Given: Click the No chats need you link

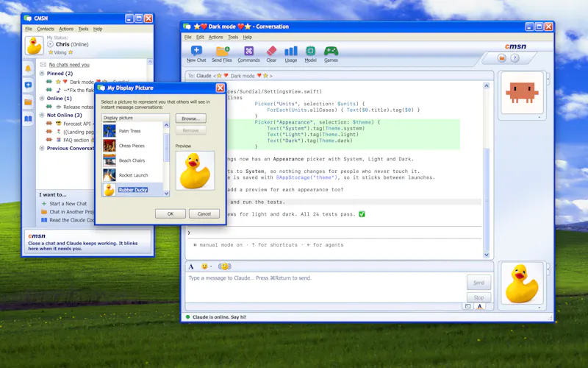Looking at the screenshot, I should (x=69, y=65).
